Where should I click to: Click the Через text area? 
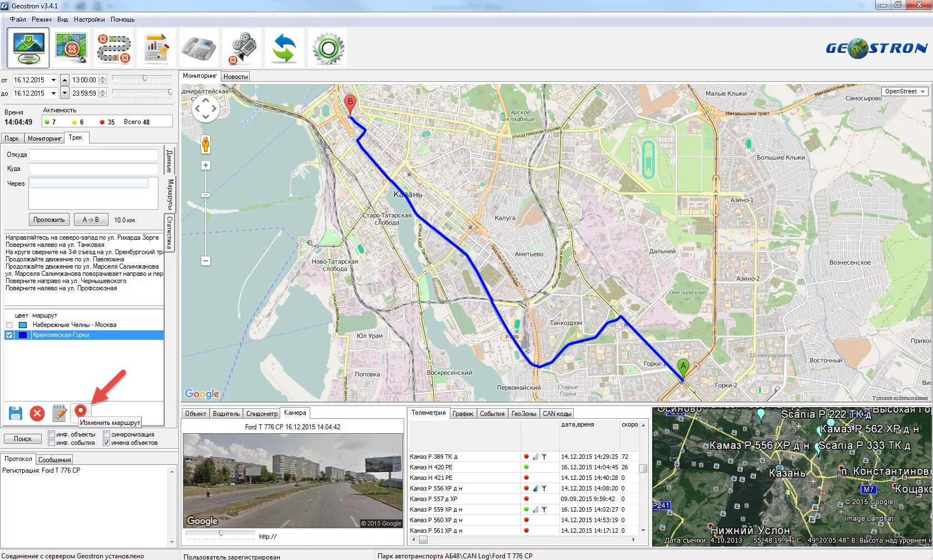coord(93,194)
